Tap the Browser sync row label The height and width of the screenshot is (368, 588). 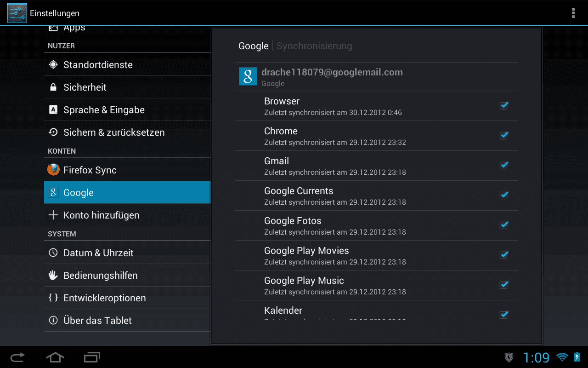coord(282,101)
